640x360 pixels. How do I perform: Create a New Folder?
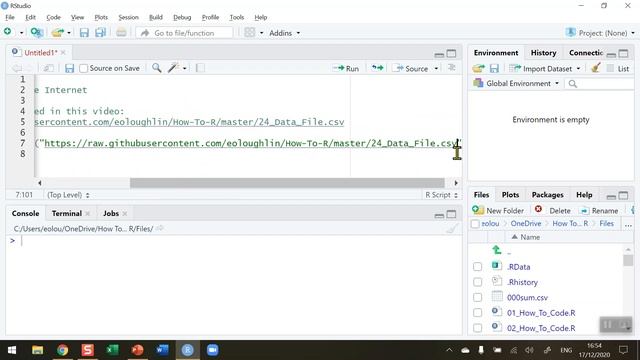tap(498, 211)
